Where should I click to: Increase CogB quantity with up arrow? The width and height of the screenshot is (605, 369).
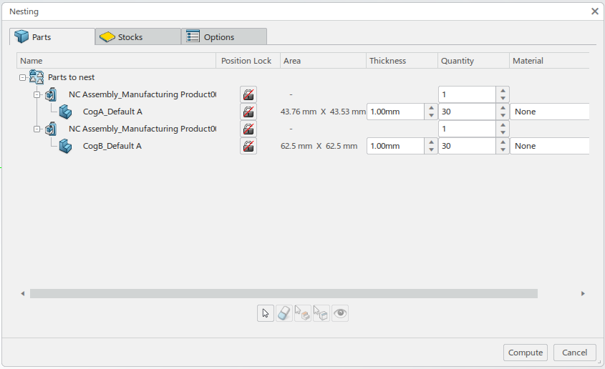coord(503,142)
